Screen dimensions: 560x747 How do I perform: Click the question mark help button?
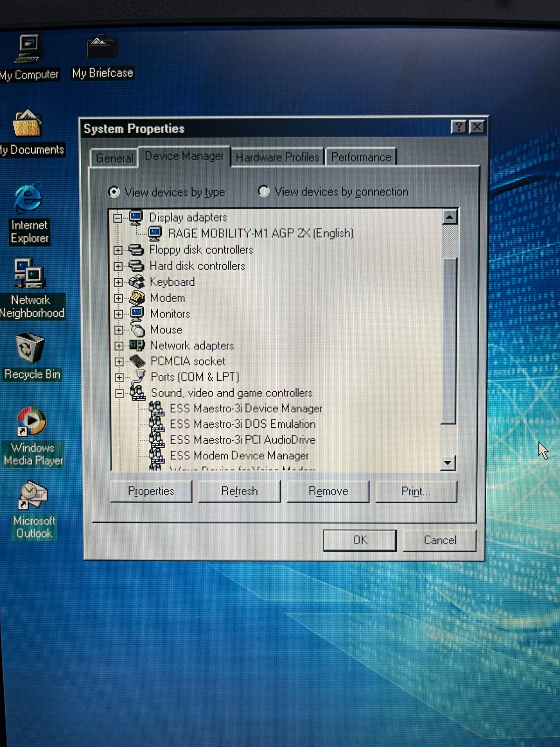tap(458, 127)
